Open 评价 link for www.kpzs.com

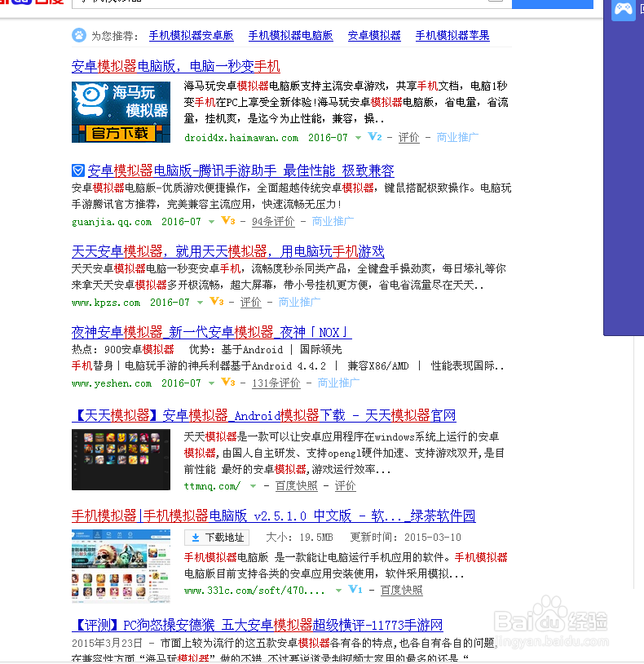(x=250, y=302)
